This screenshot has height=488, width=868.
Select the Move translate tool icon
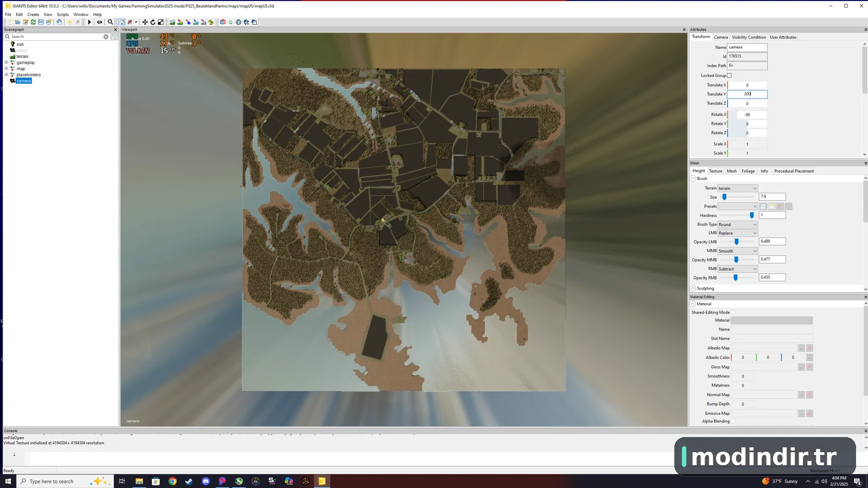pos(145,22)
